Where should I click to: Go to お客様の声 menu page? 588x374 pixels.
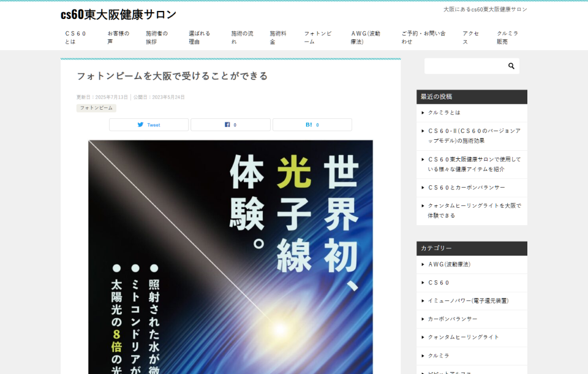118,37
